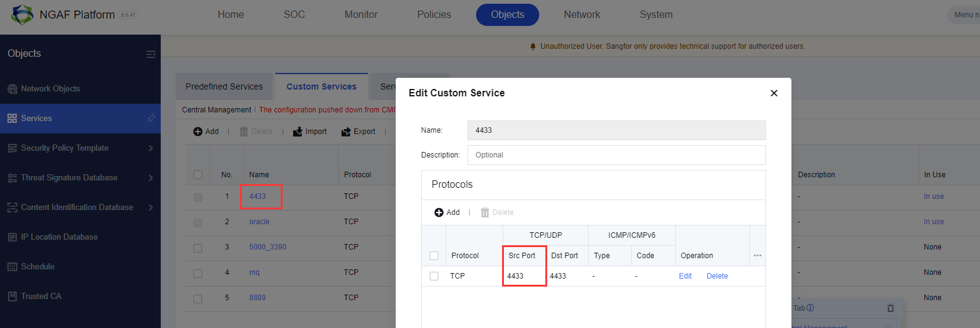
Task: Tick the TCP protocol row checkbox
Action: point(434,276)
